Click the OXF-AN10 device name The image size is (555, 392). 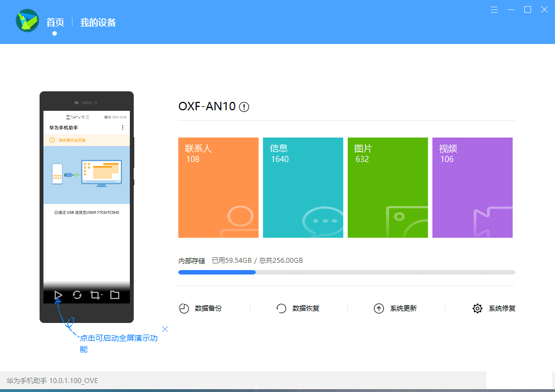point(207,106)
